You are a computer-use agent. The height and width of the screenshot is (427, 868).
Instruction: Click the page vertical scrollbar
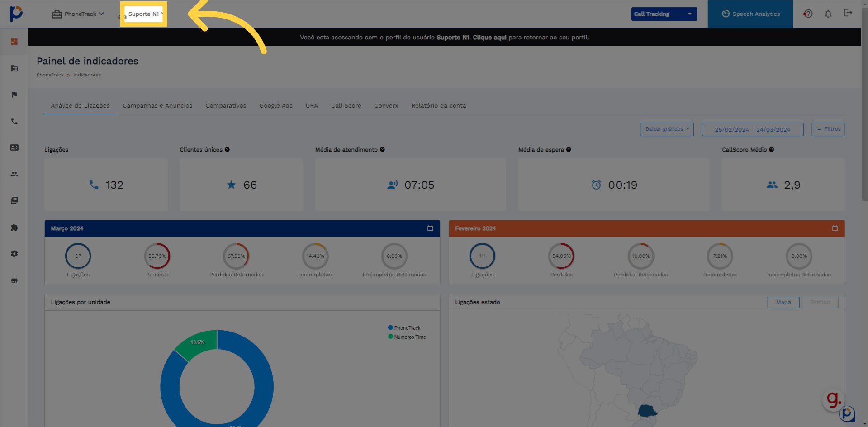(864, 104)
